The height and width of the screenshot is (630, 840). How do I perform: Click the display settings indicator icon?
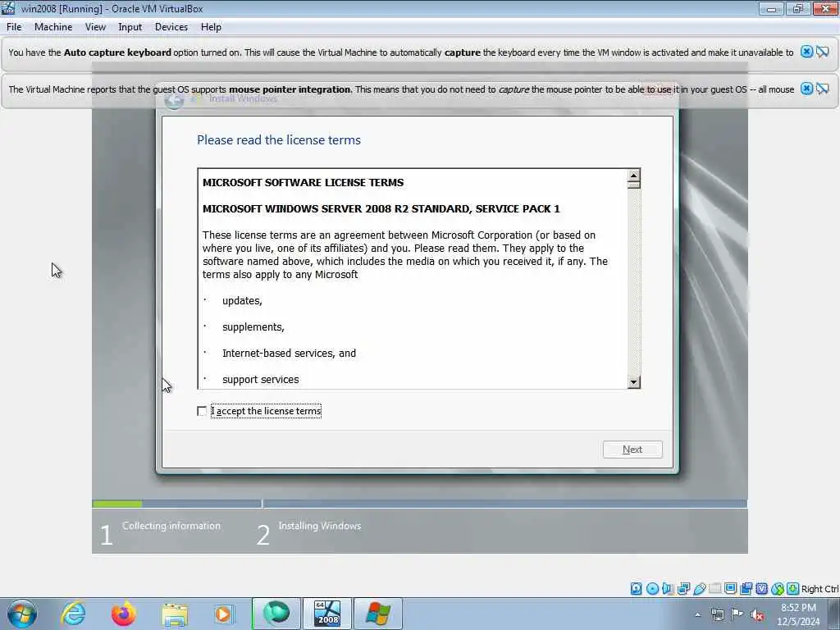click(730, 588)
